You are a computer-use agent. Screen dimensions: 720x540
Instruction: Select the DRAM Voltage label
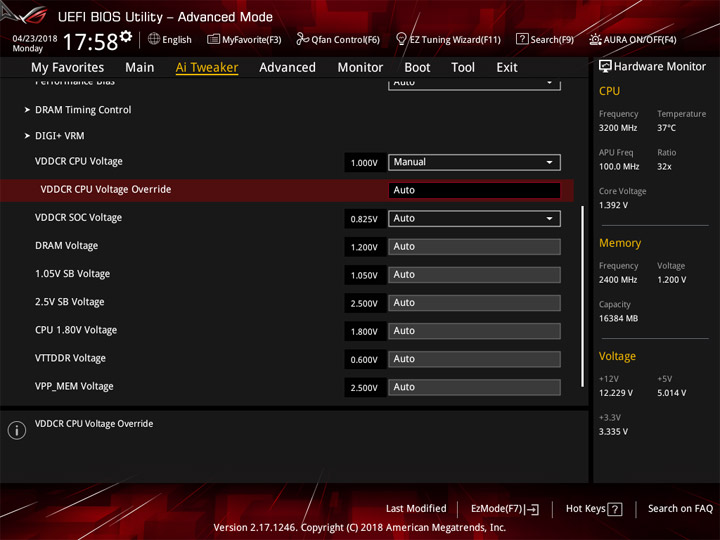(x=67, y=246)
